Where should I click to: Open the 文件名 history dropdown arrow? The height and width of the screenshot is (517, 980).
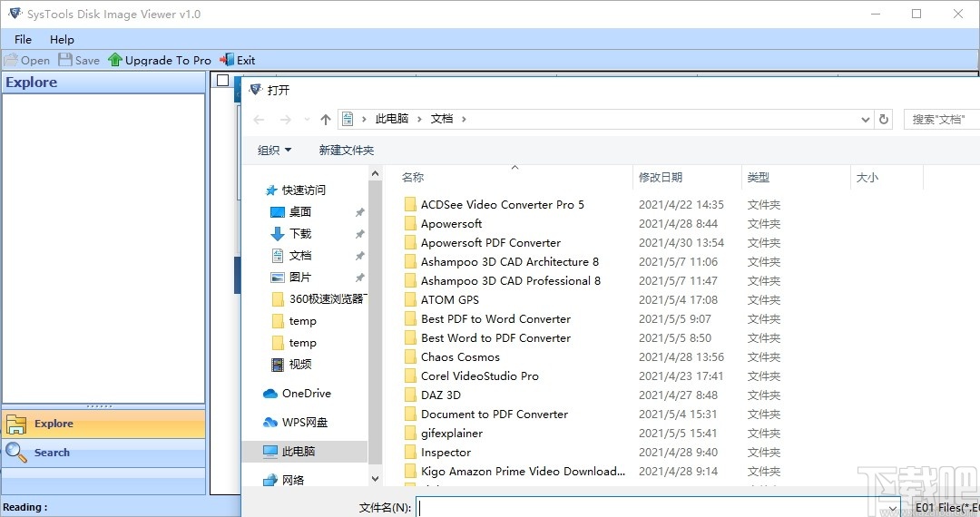pos(893,508)
